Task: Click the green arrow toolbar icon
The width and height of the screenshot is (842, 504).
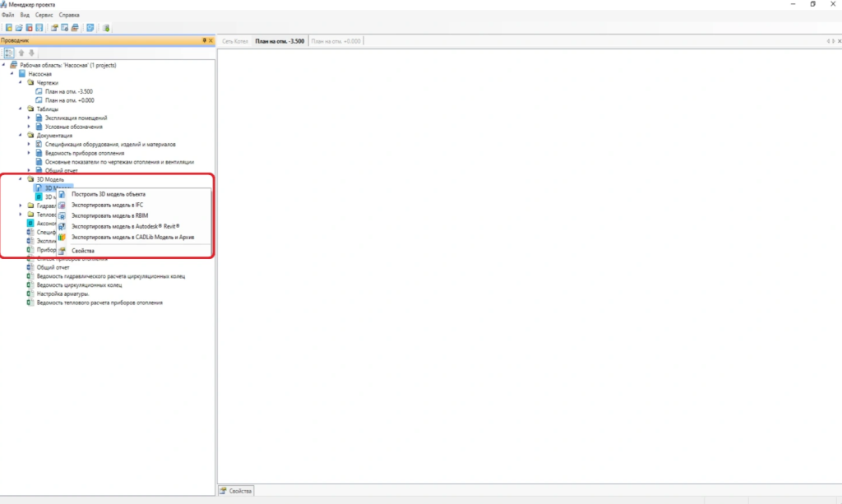Action: 107,27
